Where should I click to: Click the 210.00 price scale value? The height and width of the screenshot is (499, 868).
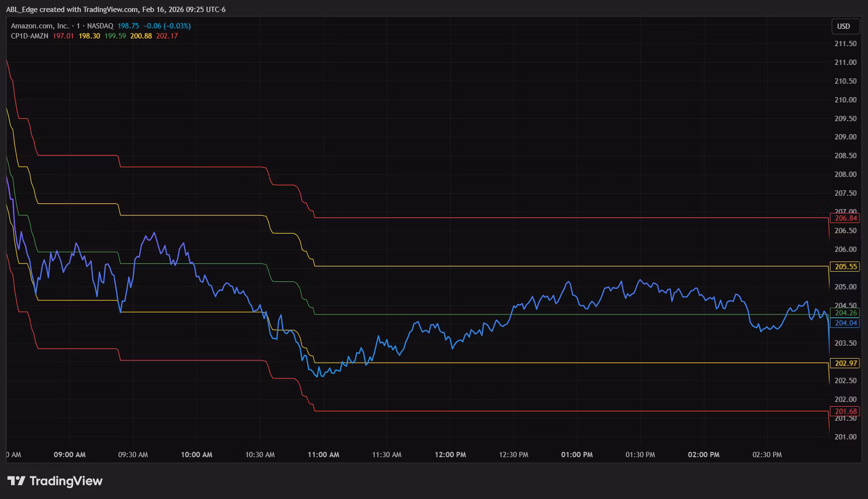click(845, 100)
